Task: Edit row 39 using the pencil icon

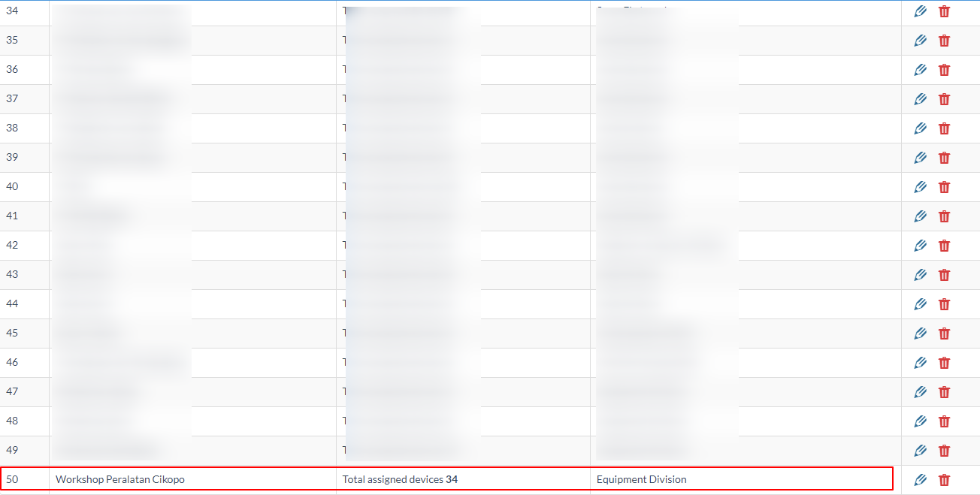Action: (x=920, y=158)
